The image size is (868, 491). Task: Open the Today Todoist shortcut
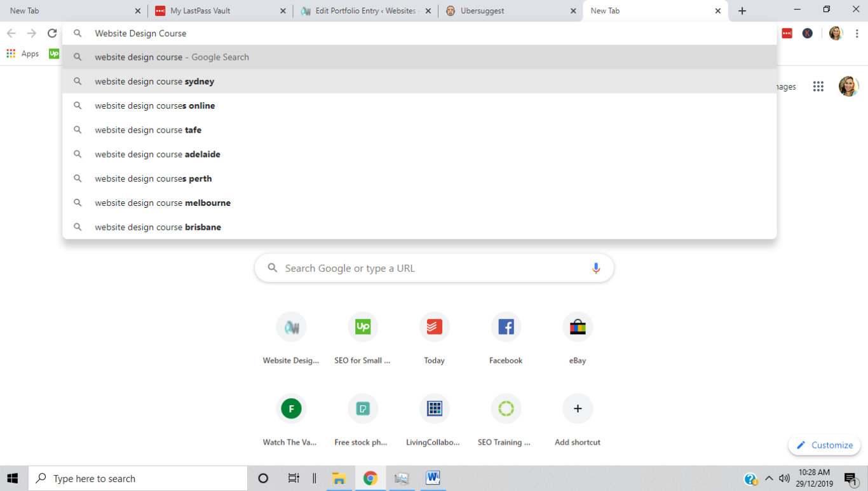pyautogui.click(x=434, y=327)
